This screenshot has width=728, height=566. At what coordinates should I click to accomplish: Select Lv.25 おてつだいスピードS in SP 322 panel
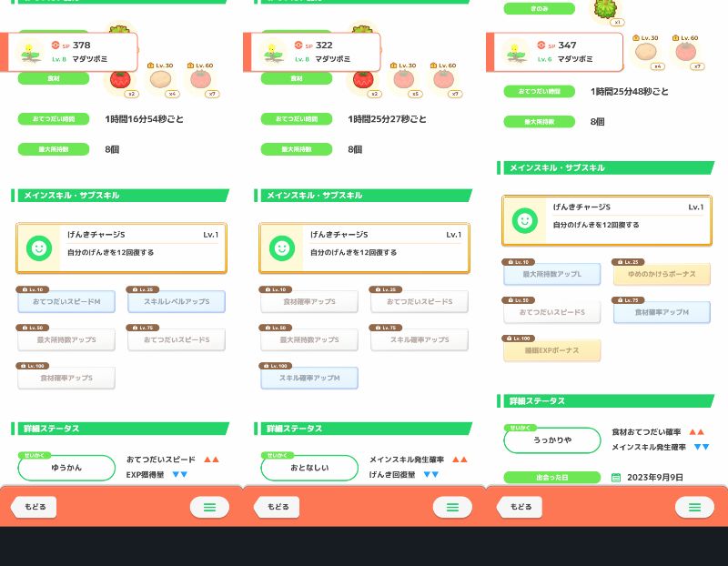(x=420, y=301)
